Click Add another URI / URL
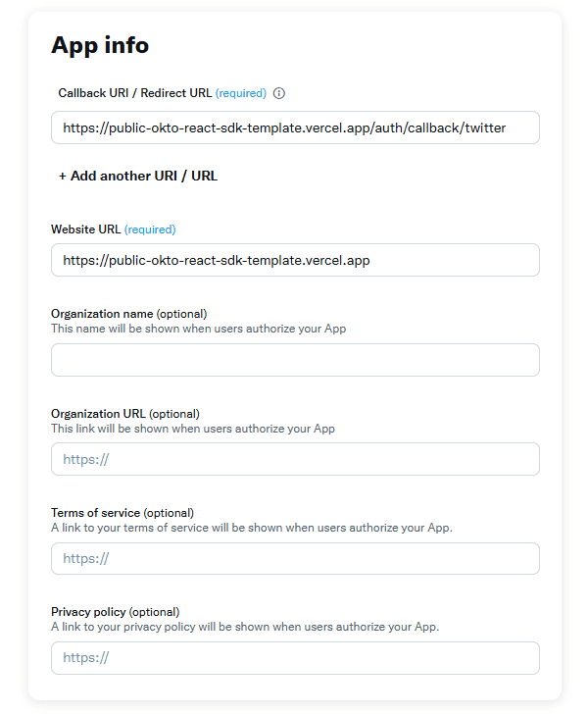Image resolution: width=588 pixels, height=714 pixels. click(x=138, y=177)
